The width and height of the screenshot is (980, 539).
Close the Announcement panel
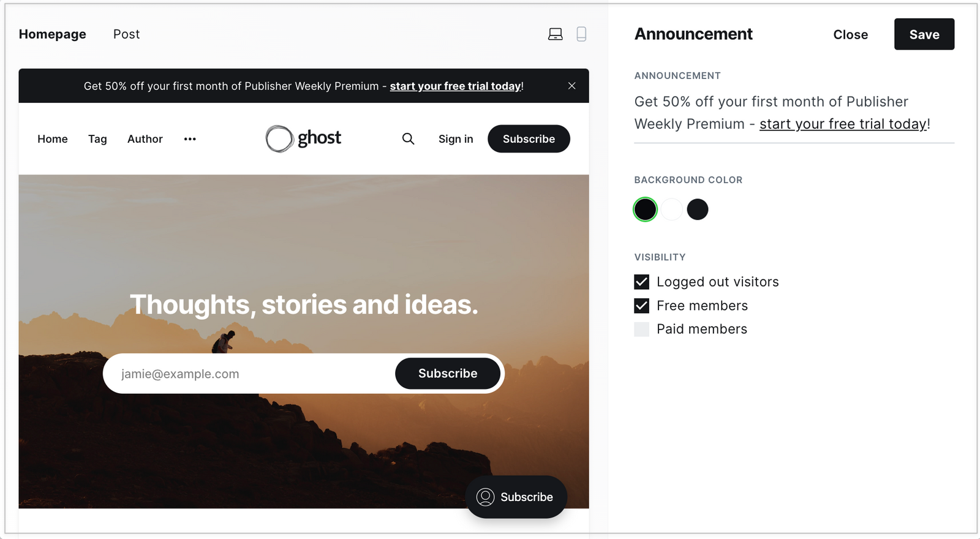(x=850, y=35)
